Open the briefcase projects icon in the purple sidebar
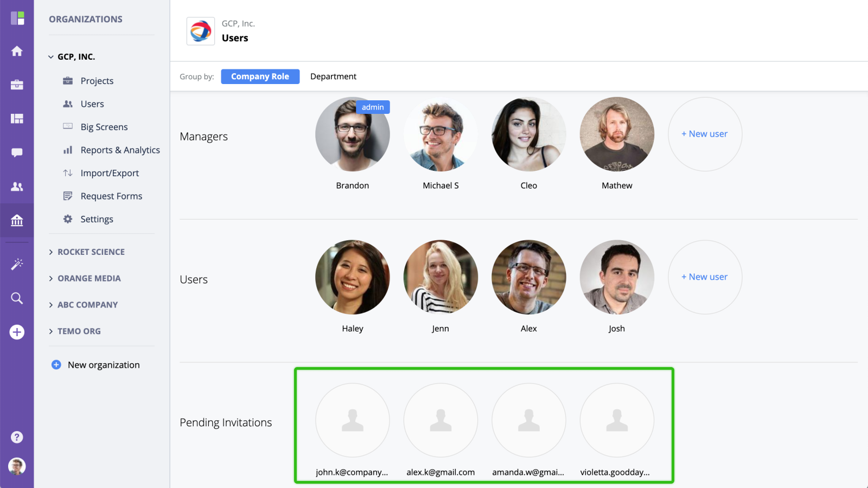The width and height of the screenshot is (868, 488). coord(17,85)
